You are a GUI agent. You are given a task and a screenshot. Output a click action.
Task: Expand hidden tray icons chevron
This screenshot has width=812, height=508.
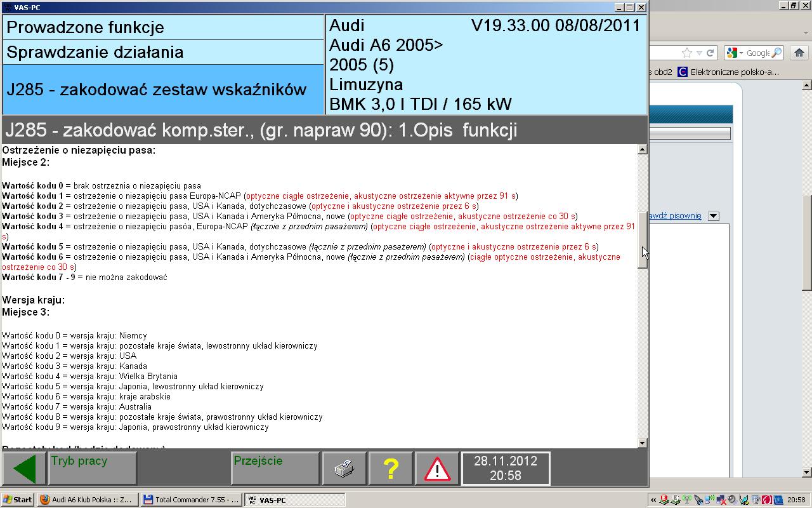pos(653,500)
